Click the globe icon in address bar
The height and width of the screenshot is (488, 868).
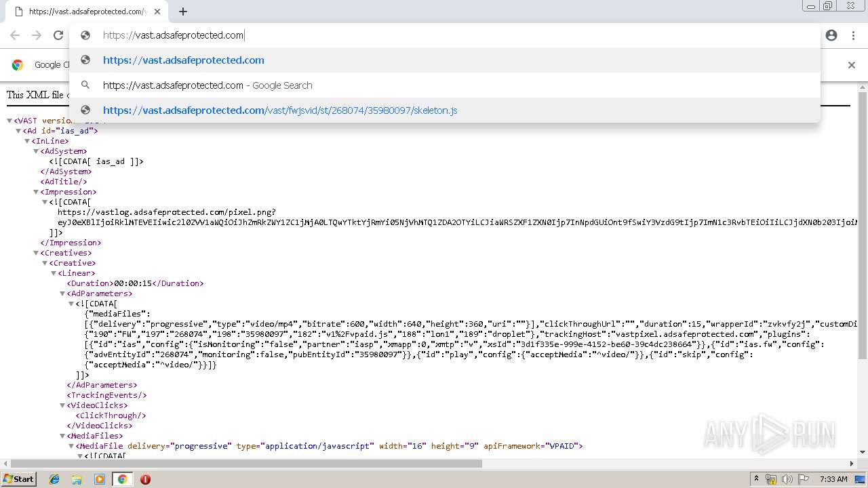(85, 35)
